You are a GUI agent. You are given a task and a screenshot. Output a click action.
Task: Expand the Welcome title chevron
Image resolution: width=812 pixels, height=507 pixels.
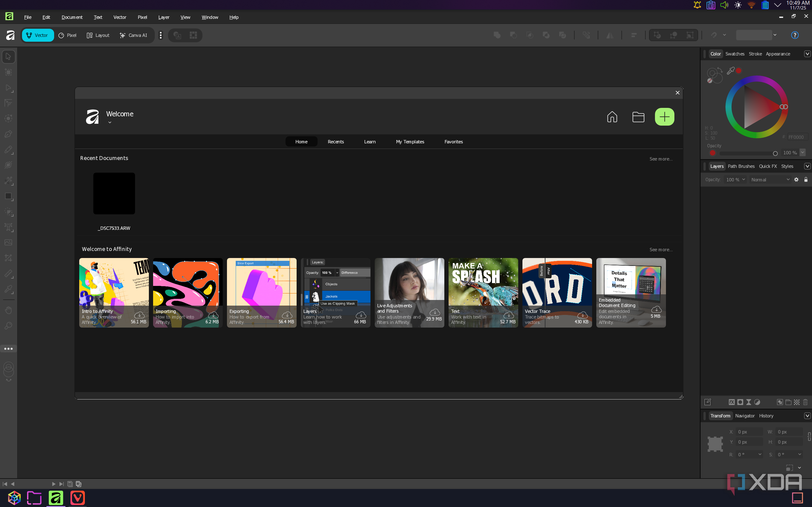click(110, 123)
